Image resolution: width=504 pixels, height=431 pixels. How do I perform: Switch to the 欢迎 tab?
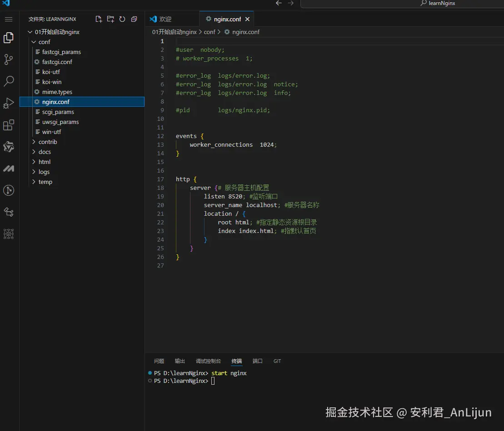(161, 19)
